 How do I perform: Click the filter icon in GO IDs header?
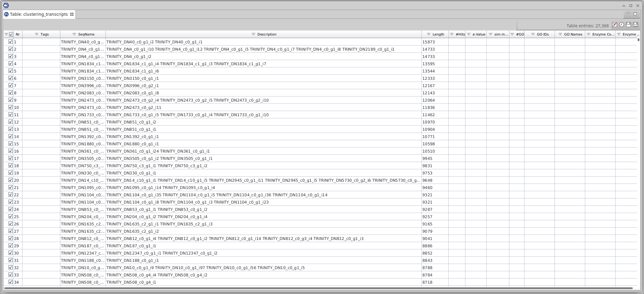(533, 34)
